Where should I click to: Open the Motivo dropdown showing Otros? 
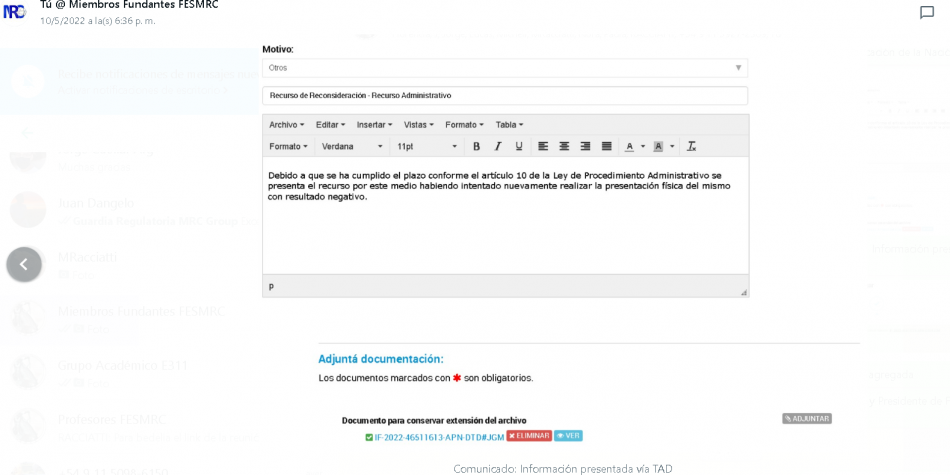coord(504,68)
